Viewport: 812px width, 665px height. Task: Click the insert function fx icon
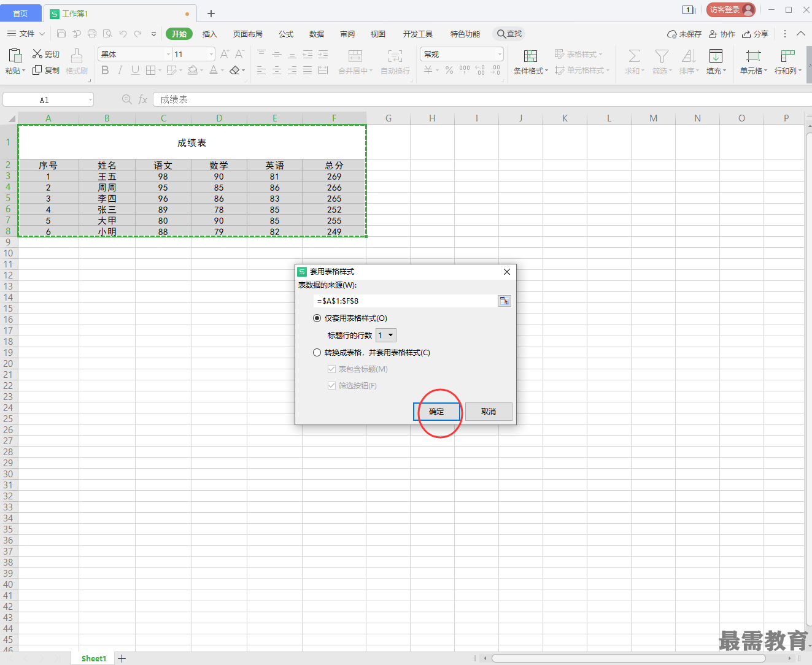pyautogui.click(x=143, y=99)
